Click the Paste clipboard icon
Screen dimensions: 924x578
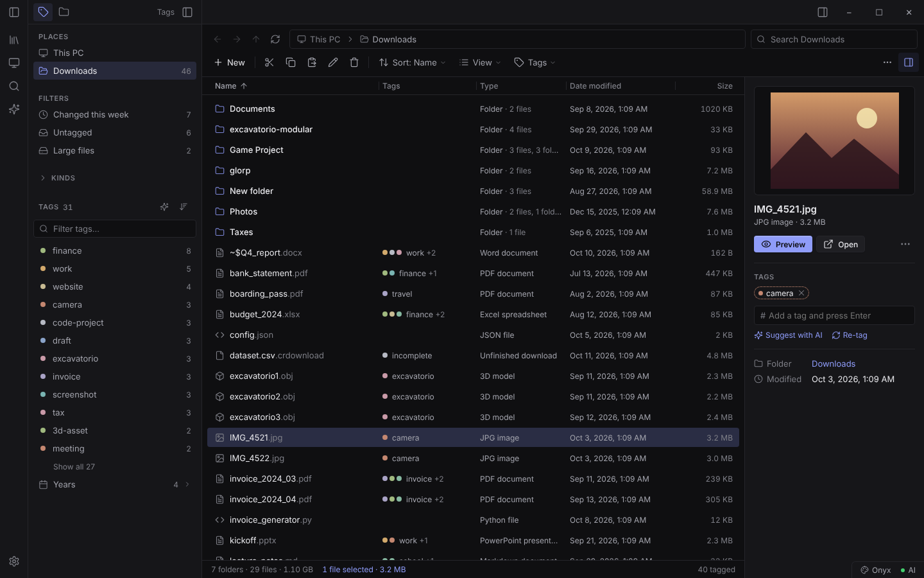312,62
